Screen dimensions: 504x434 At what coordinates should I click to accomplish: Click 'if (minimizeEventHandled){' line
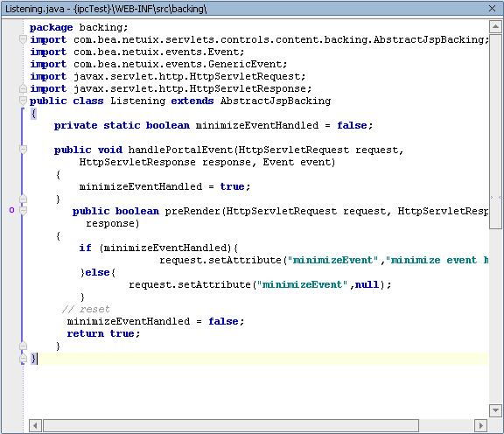click(x=158, y=248)
